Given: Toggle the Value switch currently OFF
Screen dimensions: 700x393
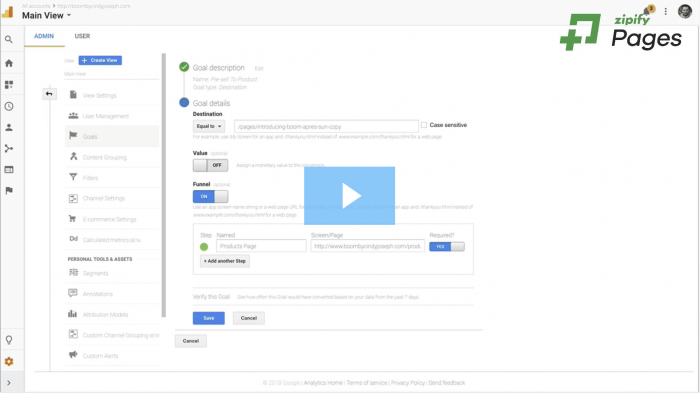Looking at the screenshot, I should click(210, 165).
